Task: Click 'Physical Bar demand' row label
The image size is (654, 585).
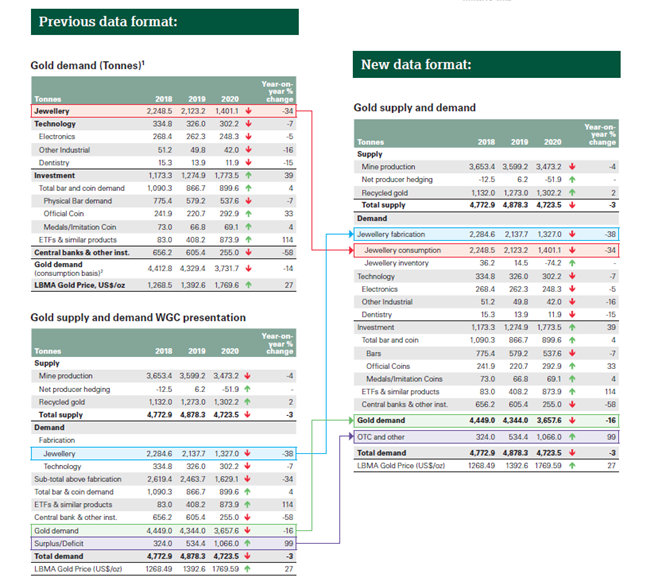Action: 78,201
